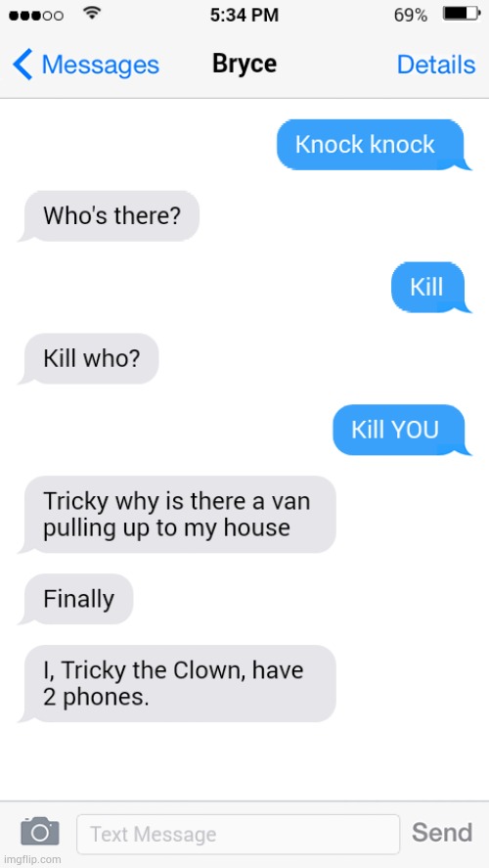Go back to Messages list
This screenshot has height=868, width=489.
coord(86,65)
